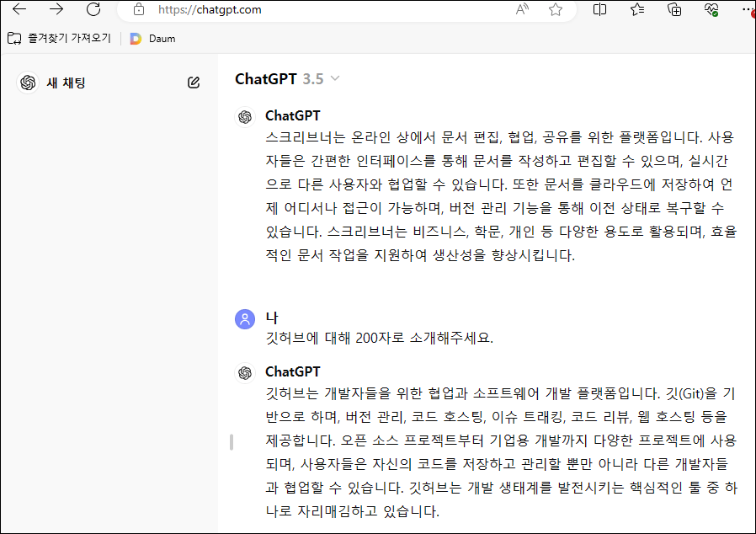Open the Daum bookmark
756x534 pixels.
[x=162, y=39]
